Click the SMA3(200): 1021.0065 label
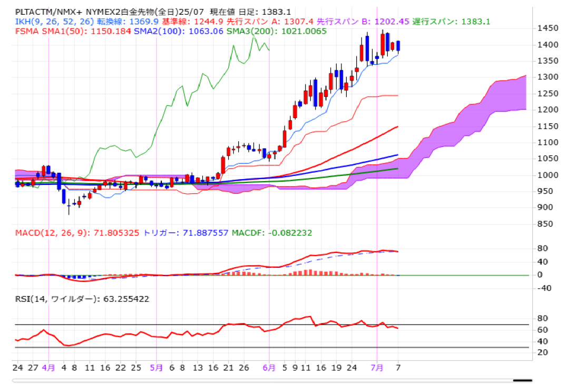Viewport: 567px width, 392px height. point(277,32)
